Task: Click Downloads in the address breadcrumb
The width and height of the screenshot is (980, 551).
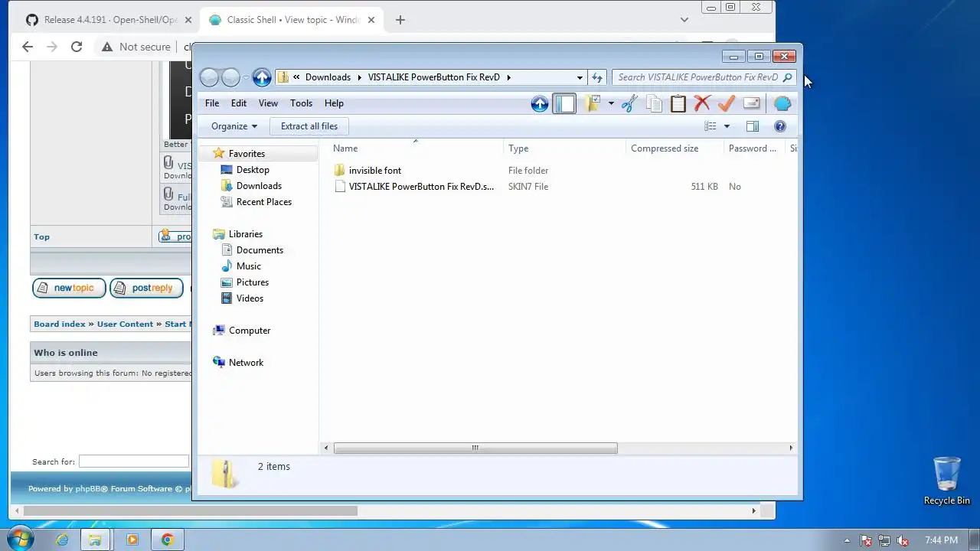Action: click(328, 77)
